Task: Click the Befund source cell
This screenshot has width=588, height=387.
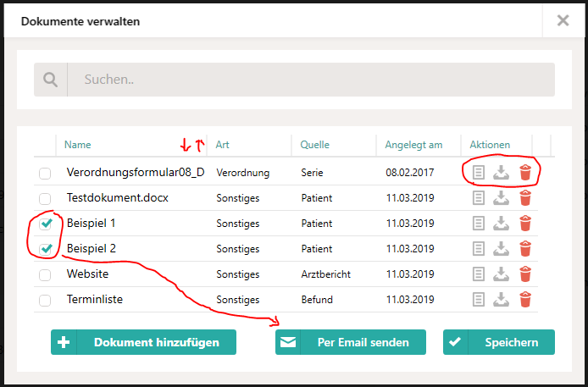Action: tap(317, 300)
